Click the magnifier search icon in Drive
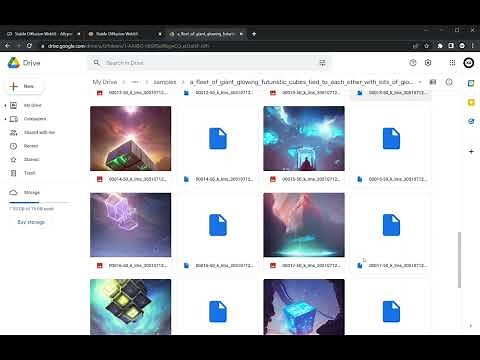This screenshot has width=480, height=360. tap(96, 63)
